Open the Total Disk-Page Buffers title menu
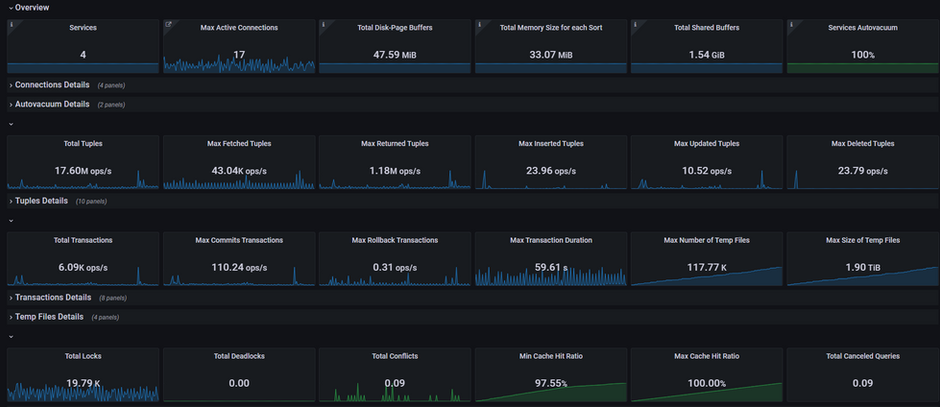940x407 pixels. [x=394, y=28]
